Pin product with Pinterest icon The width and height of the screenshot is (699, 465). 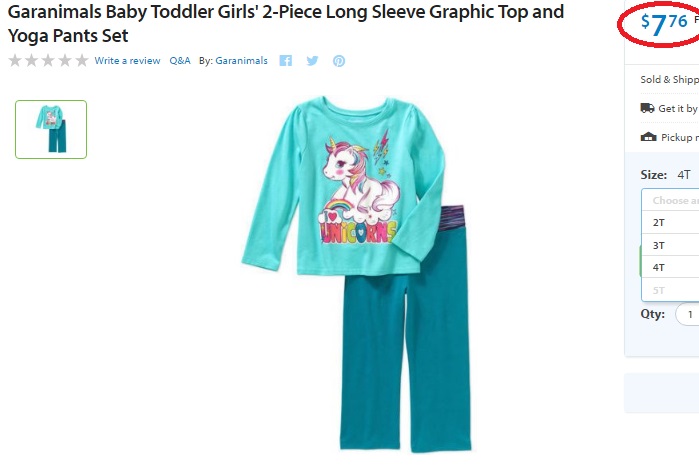pos(339,61)
